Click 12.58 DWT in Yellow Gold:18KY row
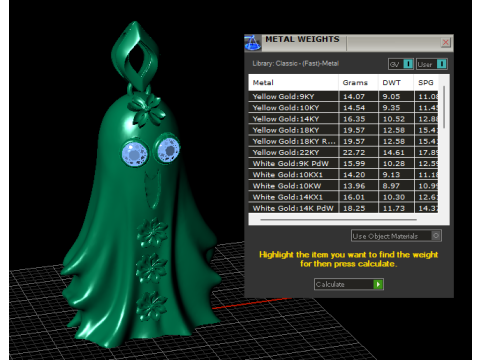 click(396, 130)
